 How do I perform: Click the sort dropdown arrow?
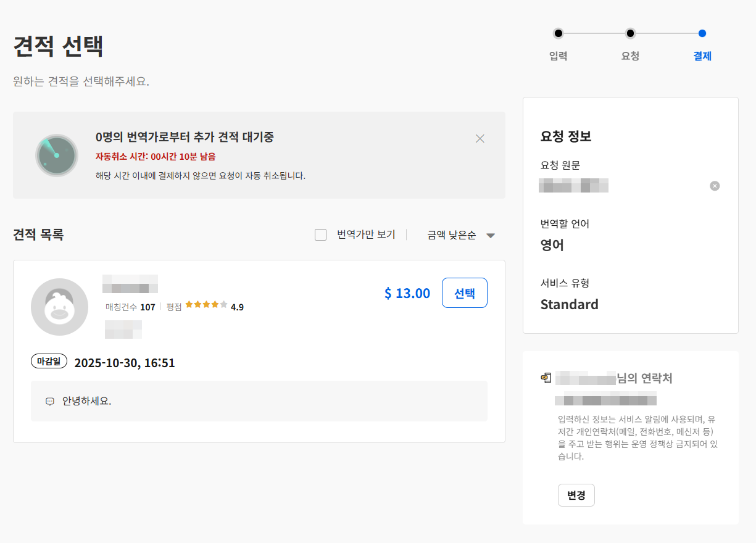[491, 235]
